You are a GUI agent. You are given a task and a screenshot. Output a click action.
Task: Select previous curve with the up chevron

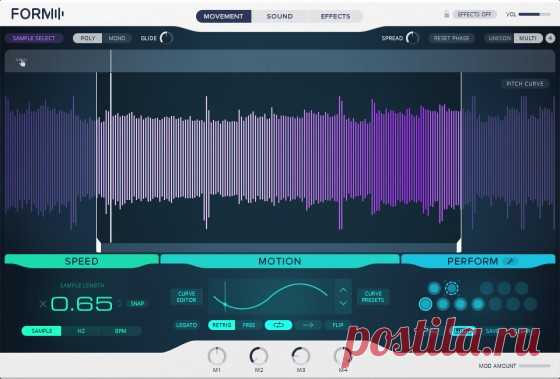point(343,290)
